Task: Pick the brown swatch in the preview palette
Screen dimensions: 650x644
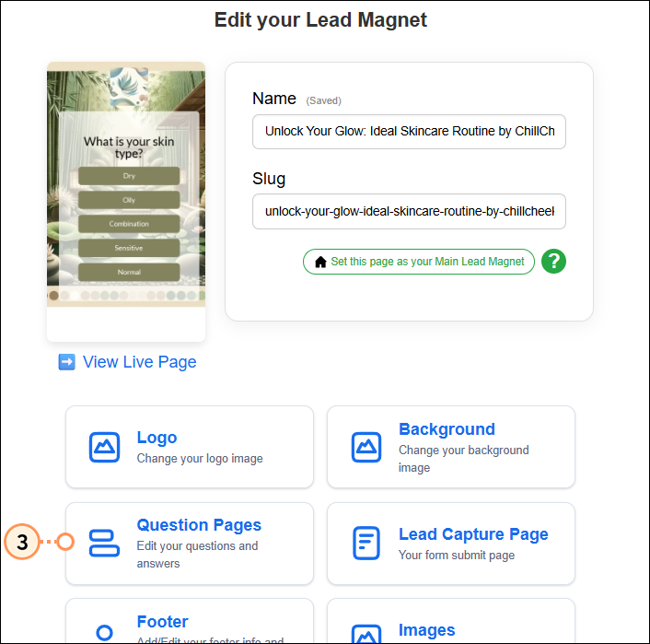Action: coord(53,296)
